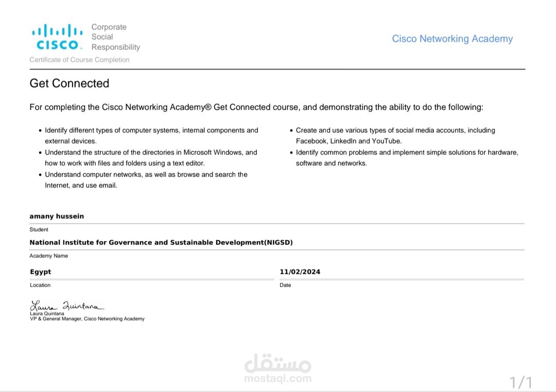Select the Egypt location value
Screen dimensions: 556x392
41,272
